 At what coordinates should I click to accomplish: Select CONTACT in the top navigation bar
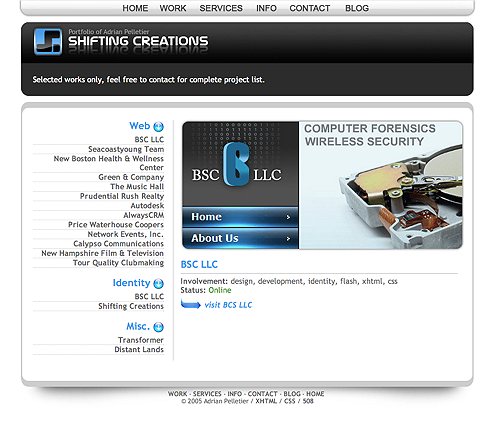click(x=310, y=8)
